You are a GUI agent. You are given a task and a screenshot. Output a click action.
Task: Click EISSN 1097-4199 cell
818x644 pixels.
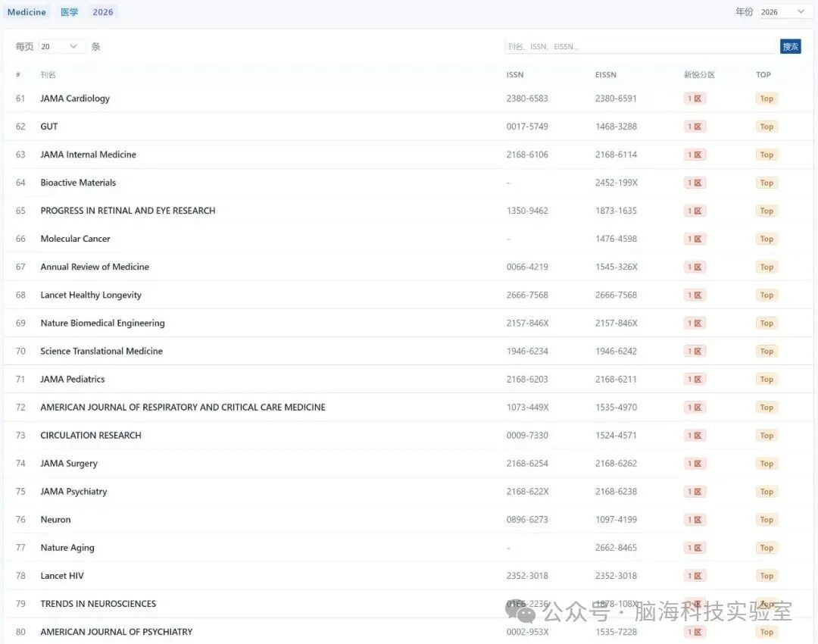coord(616,520)
